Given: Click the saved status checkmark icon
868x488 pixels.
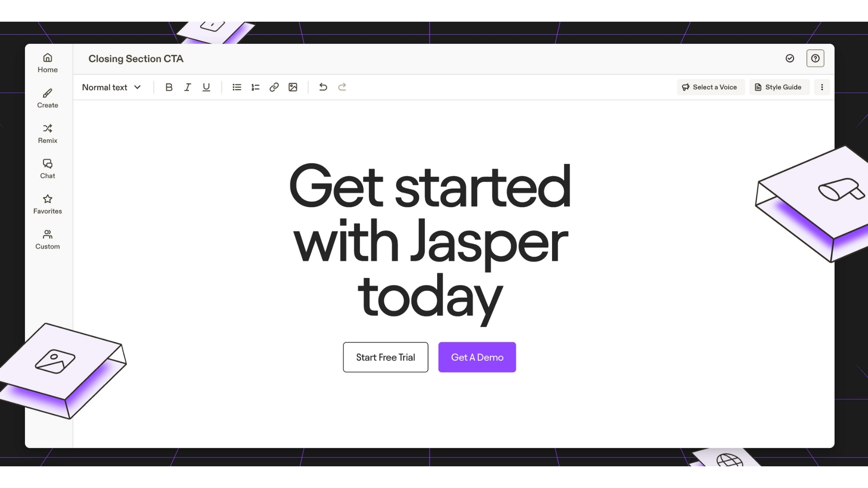Looking at the screenshot, I should click(x=790, y=58).
